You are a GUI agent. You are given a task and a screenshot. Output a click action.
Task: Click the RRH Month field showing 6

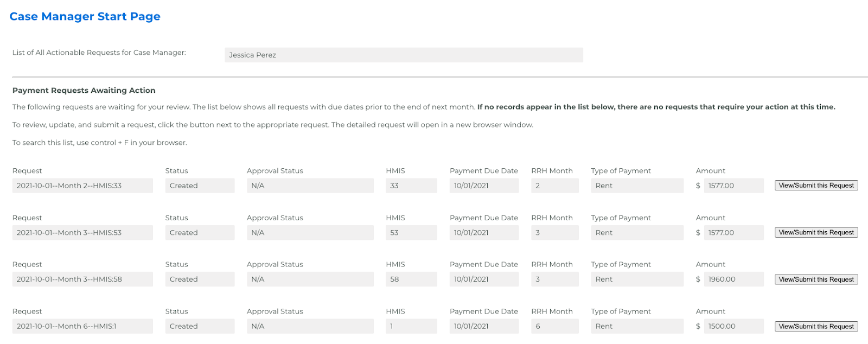554,326
